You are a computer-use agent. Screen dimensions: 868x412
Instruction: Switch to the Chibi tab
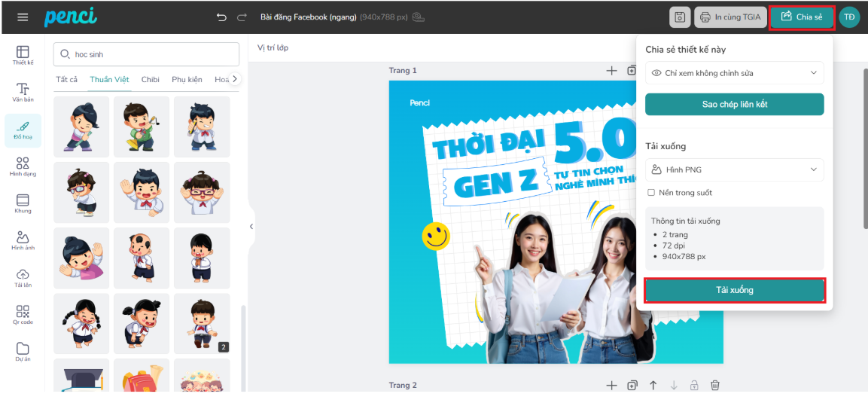click(150, 79)
